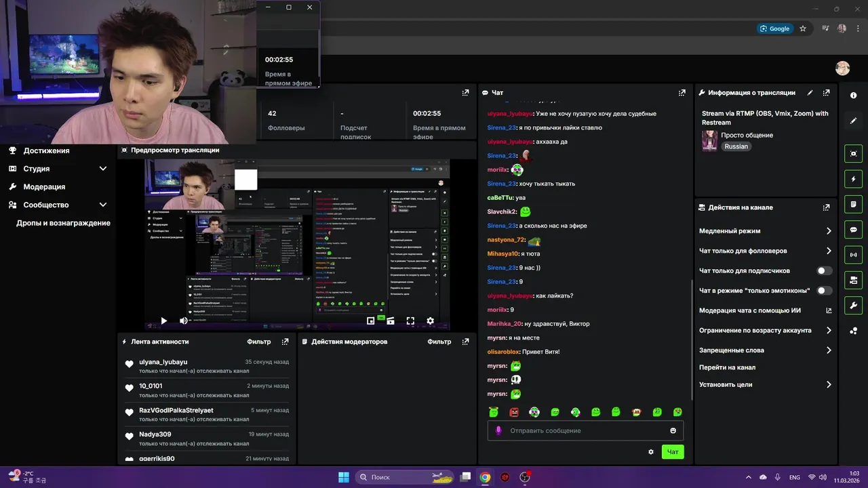Open the Просто общение category link
The height and width of the screenshot is (488, 868).
click(747, 135)
